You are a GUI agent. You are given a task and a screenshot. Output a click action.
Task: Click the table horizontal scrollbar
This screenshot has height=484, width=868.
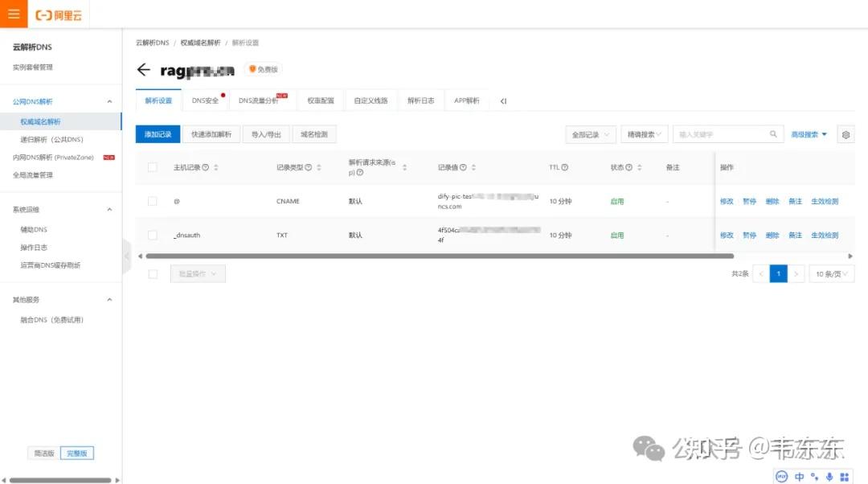(440, 256)
